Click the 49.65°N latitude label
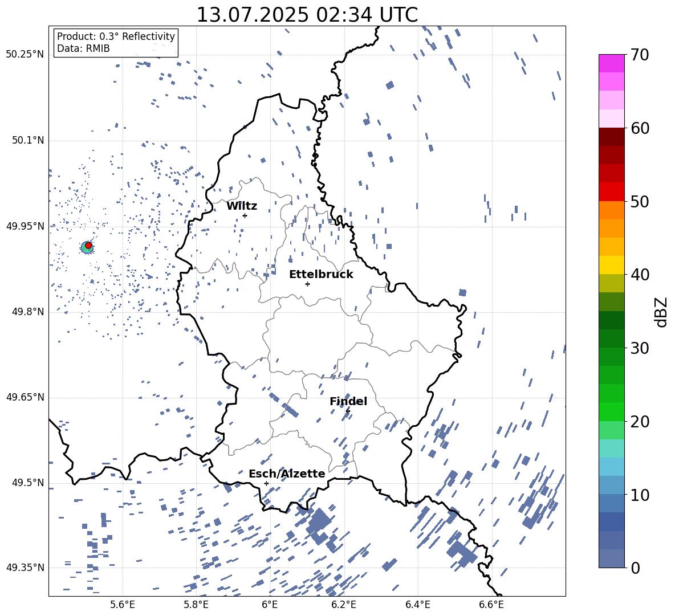This screenshot has width=675, height=616. (25, 397)
